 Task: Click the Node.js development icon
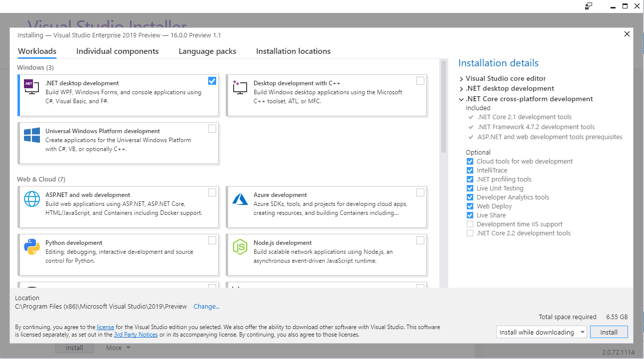[x=240, y=247]
